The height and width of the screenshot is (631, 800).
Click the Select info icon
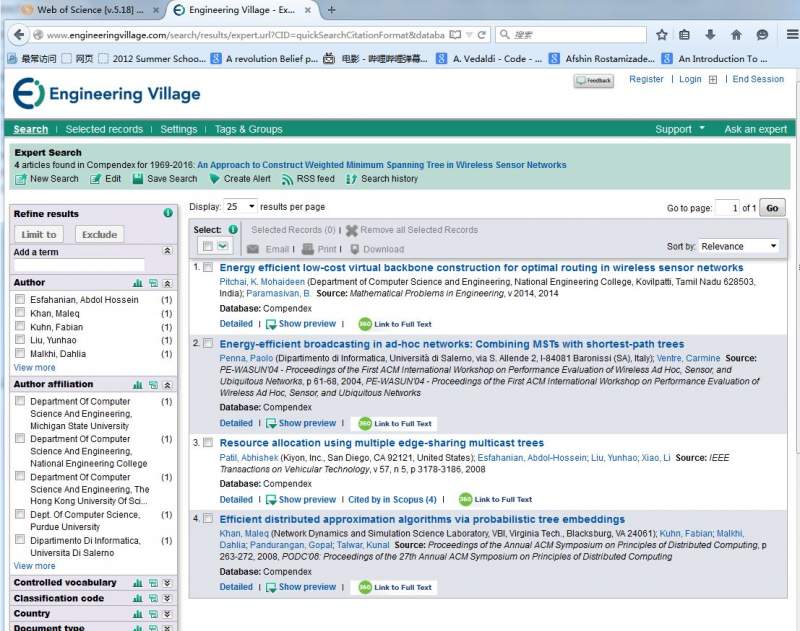(x=233, y=230)
